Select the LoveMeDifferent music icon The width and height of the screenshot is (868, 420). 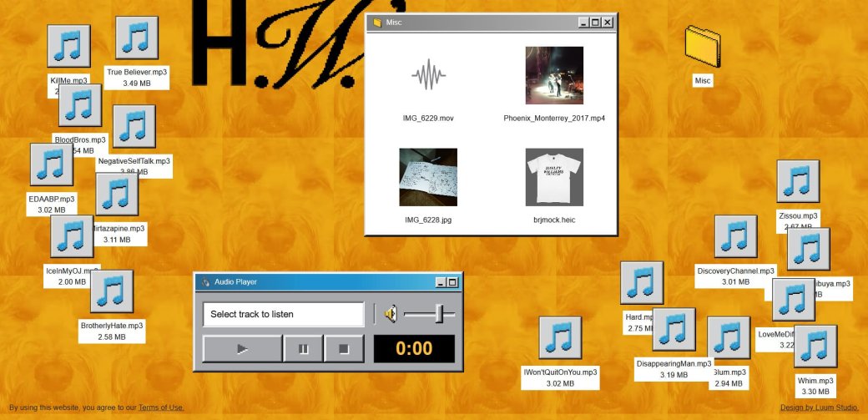click(793, 300)
